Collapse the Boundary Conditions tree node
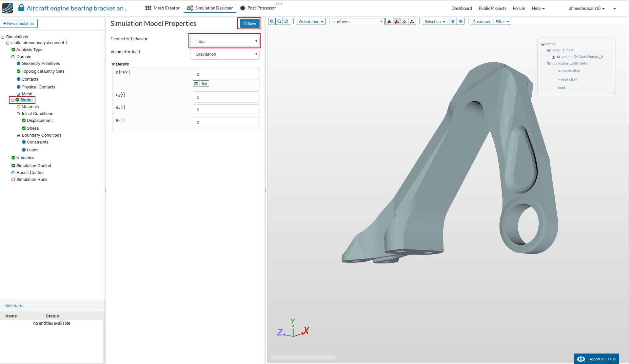Viewport: 629px width, 364px height. click(18, 135)
